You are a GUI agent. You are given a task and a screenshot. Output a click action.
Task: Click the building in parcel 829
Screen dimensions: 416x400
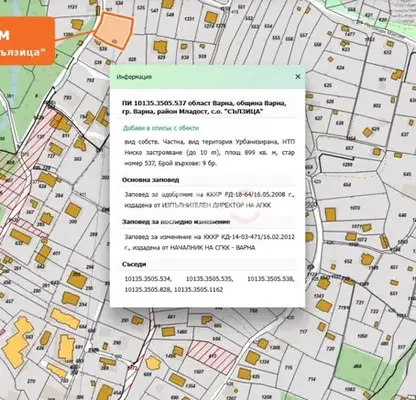click(x=160, y=47)
